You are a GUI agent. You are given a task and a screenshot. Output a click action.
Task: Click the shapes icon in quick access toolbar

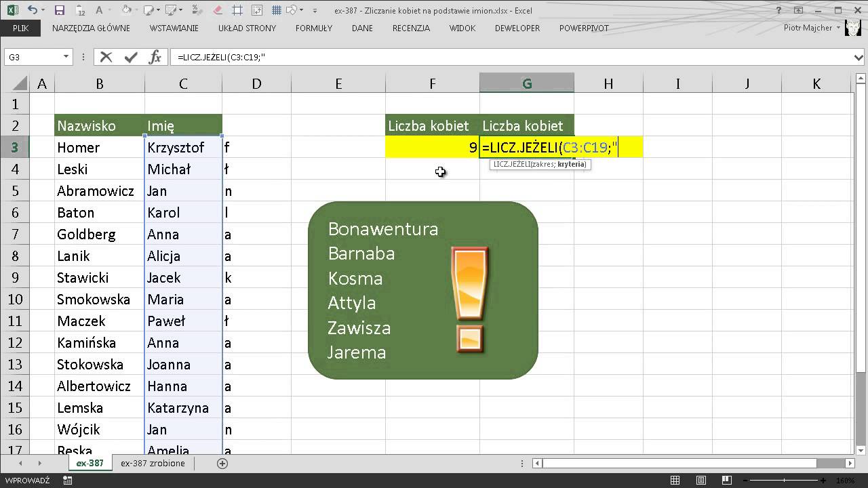point(290,10)
